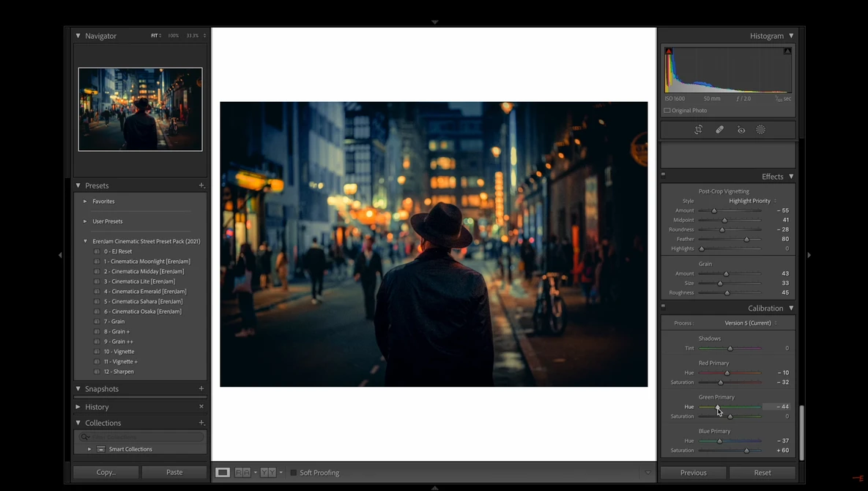Toggle shadow clipping indicator in histogram
The image size is (868, 491).
[x=669, y=51]
